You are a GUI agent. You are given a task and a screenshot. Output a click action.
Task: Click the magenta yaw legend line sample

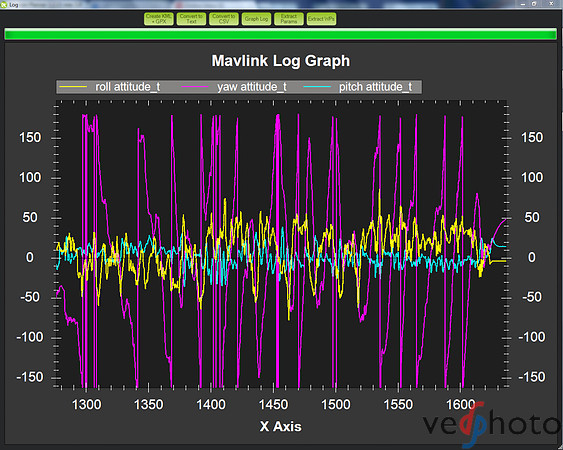[195, 87]
